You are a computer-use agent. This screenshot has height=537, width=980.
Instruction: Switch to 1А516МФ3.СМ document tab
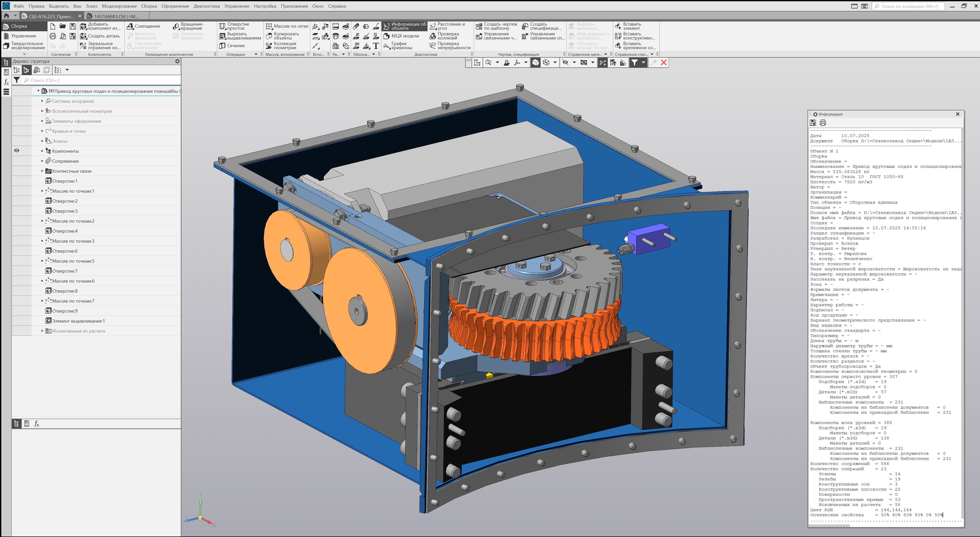[x=116, y=16]
